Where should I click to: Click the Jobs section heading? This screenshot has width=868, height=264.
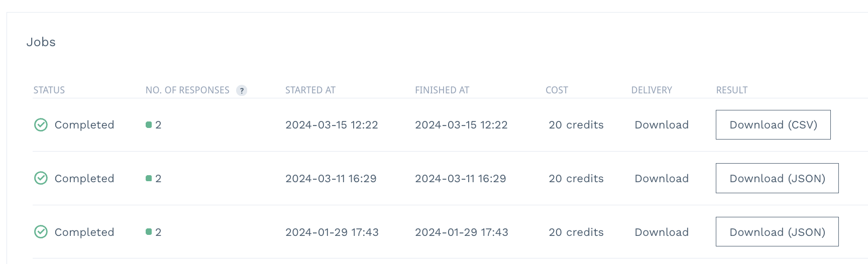(41, 42)
